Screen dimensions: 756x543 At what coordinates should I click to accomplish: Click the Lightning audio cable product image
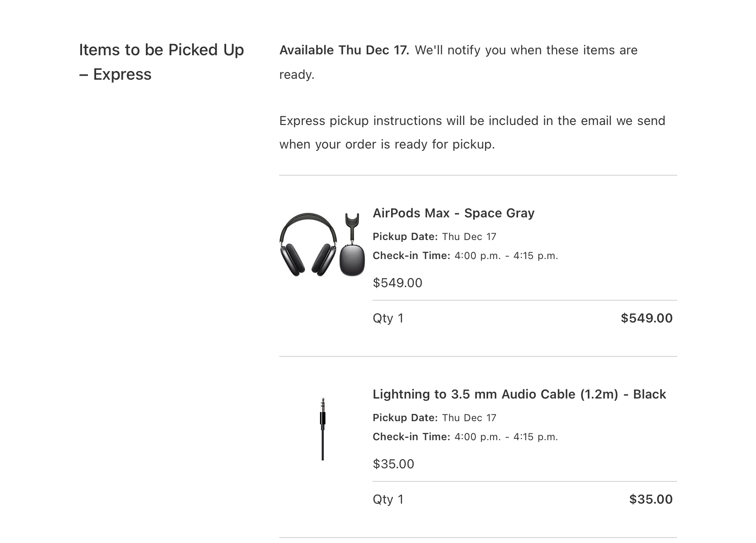click(x=323, y=429)
